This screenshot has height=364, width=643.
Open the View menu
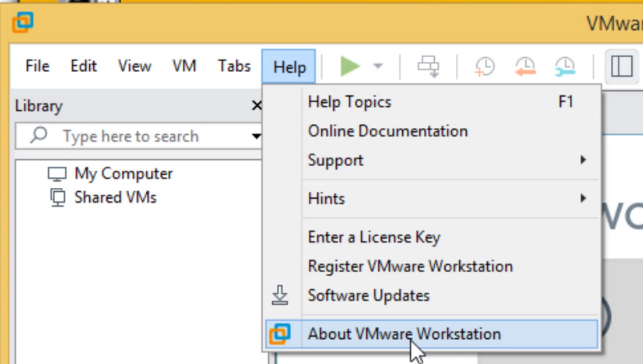[x=135, y=66]
